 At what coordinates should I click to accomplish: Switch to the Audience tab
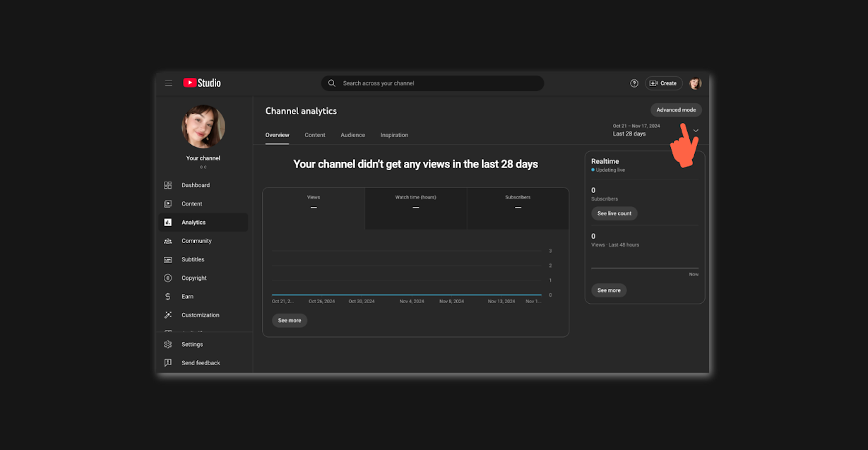click(x=352, y=135)
